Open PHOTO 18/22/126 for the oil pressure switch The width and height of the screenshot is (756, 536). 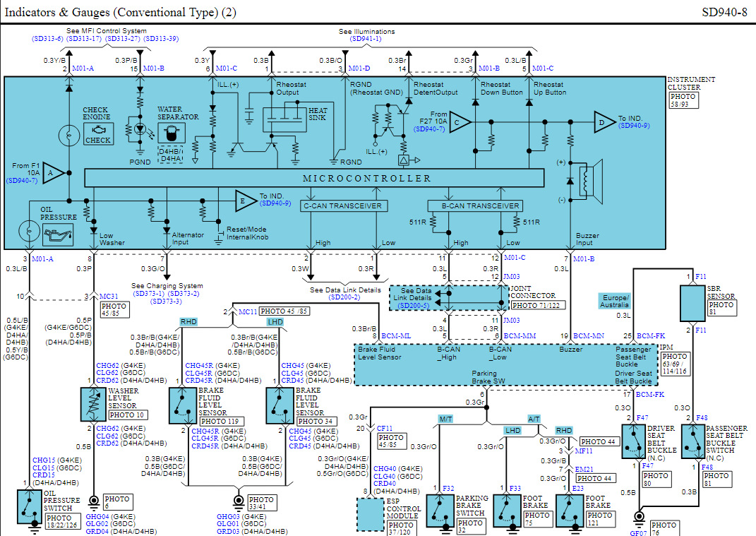click(x=62, y=522)
